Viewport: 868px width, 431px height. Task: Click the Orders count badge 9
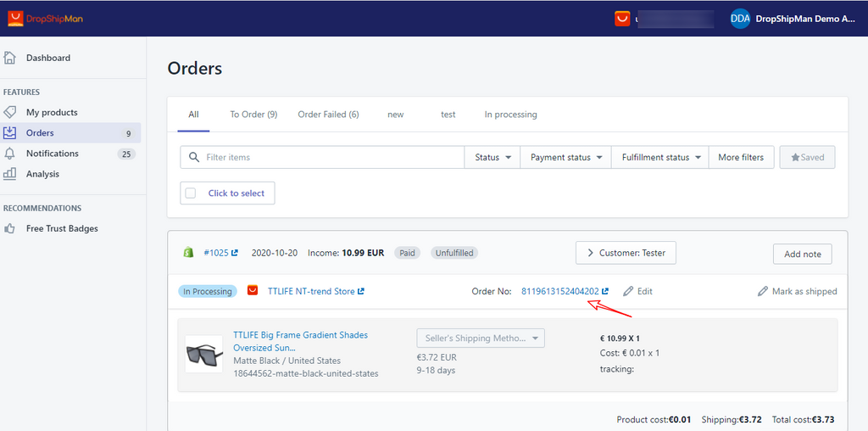(x=129, y=133)
